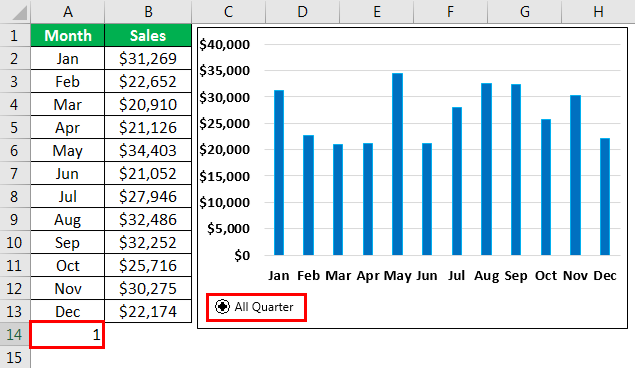Select row 5 header
Image resolution: width=635 pixels, height=368 pixels.
[x=15, y=128]
